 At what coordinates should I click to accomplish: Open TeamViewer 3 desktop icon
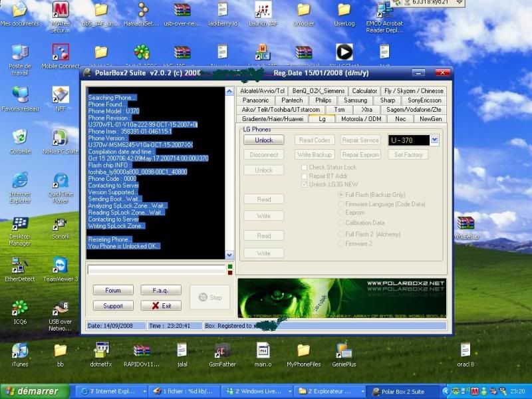pyautogui.click(x=61, y=269)
